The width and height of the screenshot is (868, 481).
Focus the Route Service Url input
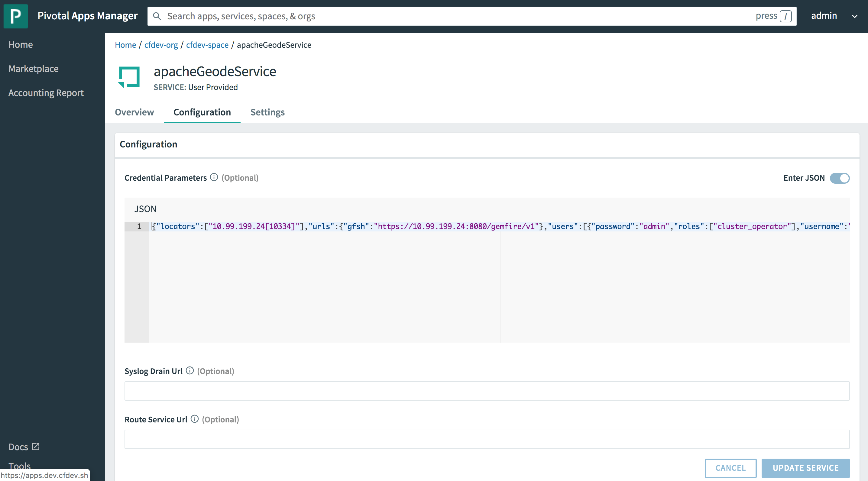pos(487,439)
